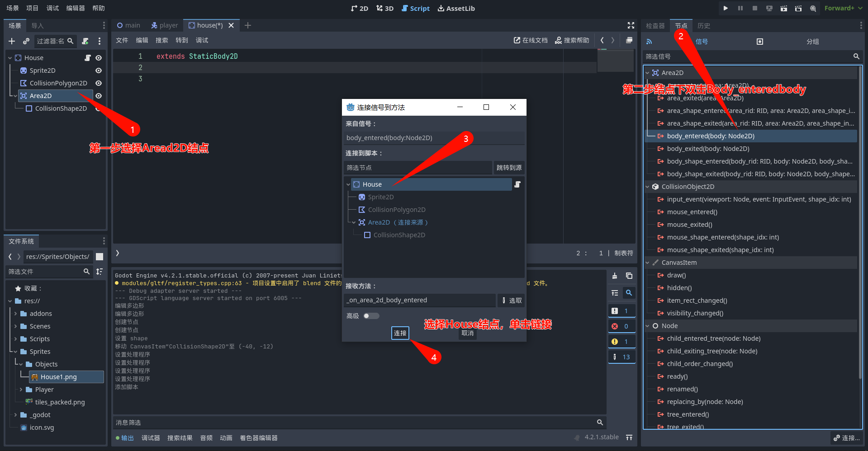Collapse the Node signal category
This screenshot has width=868, height=451.
[x=647, y=326]
